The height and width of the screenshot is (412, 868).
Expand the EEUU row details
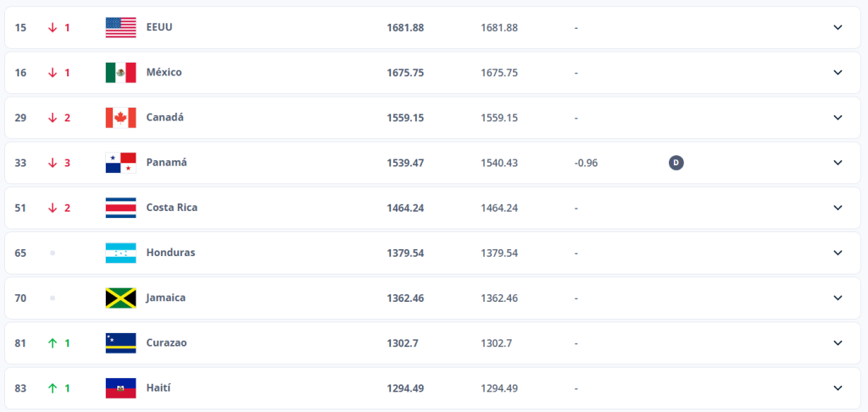pyautogui.click(x=837, y=27)
